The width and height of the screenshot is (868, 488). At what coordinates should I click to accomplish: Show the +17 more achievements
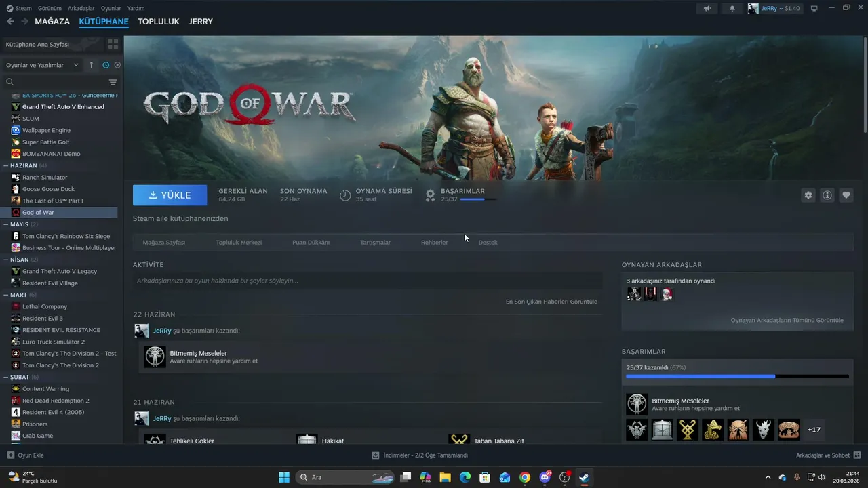tap(814, 430)
